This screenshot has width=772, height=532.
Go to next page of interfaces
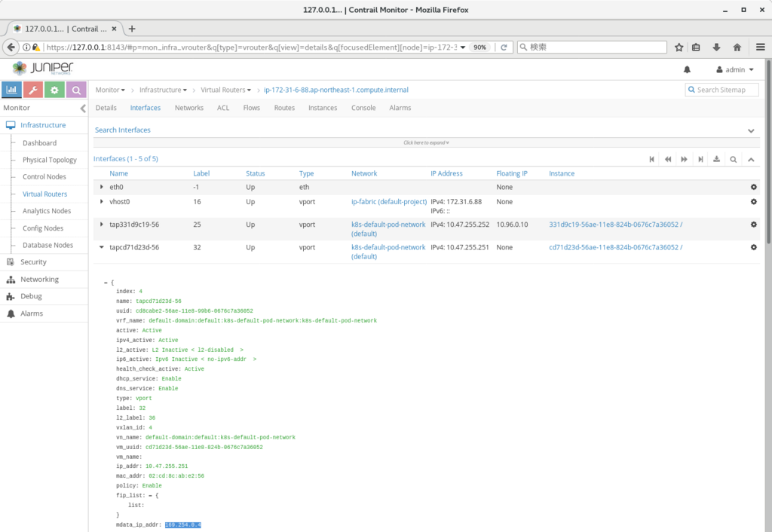point(684,159)
